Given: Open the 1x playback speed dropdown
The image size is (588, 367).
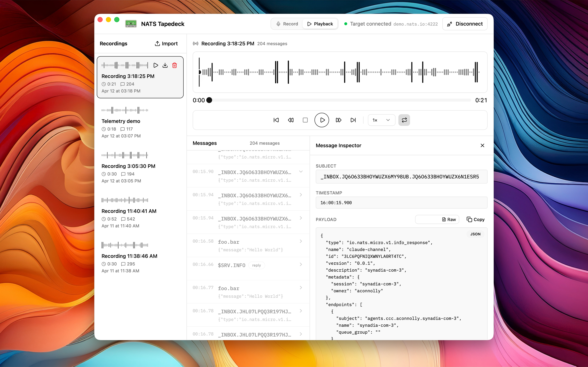Looking at the screenshot, I should point(381,120).
